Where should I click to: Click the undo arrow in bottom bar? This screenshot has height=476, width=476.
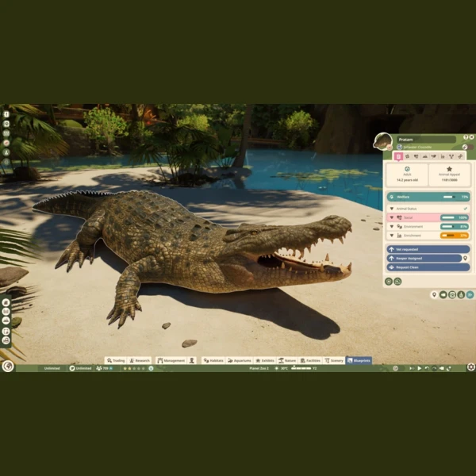(427, 368)
